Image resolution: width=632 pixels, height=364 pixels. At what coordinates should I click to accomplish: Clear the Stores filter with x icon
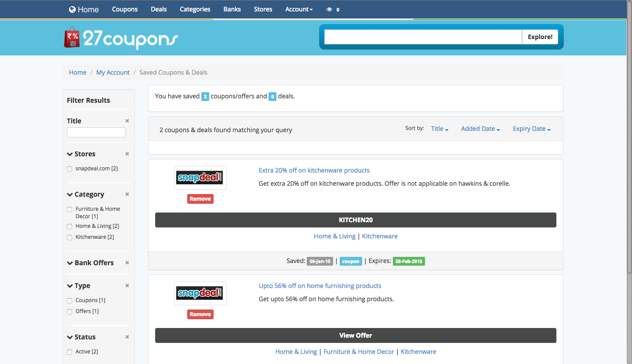point(127,154)
